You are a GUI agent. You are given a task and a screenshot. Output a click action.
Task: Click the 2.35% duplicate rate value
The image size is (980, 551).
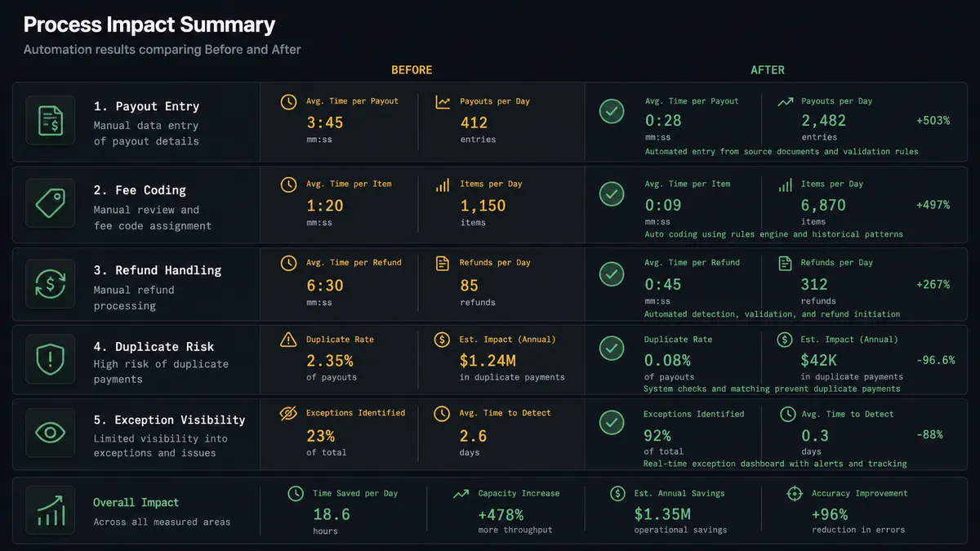[330, 360]
